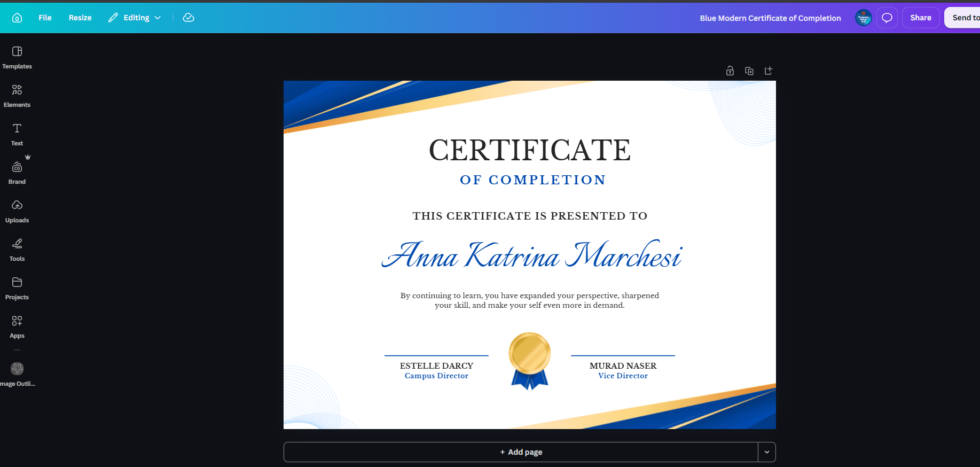Select the Text tool in the sidebar
Viewport: 980px width, 467px height.
click(17, 135)
